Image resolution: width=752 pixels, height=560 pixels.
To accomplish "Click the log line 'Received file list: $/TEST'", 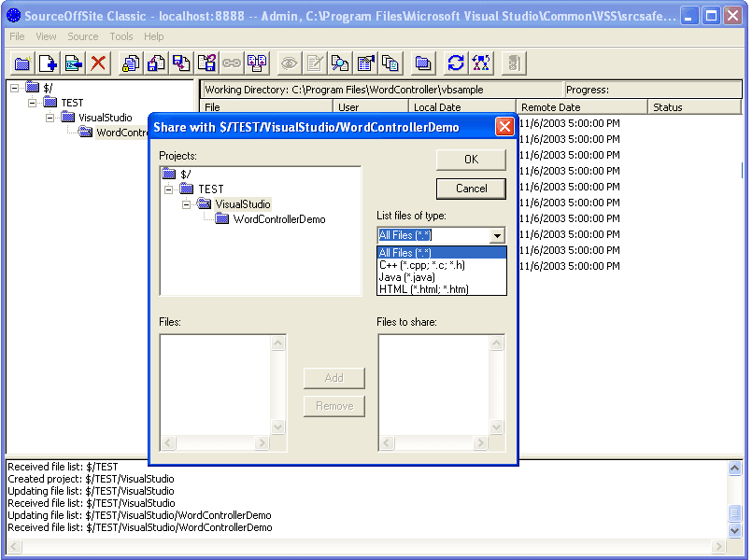I will click(63, 467).
